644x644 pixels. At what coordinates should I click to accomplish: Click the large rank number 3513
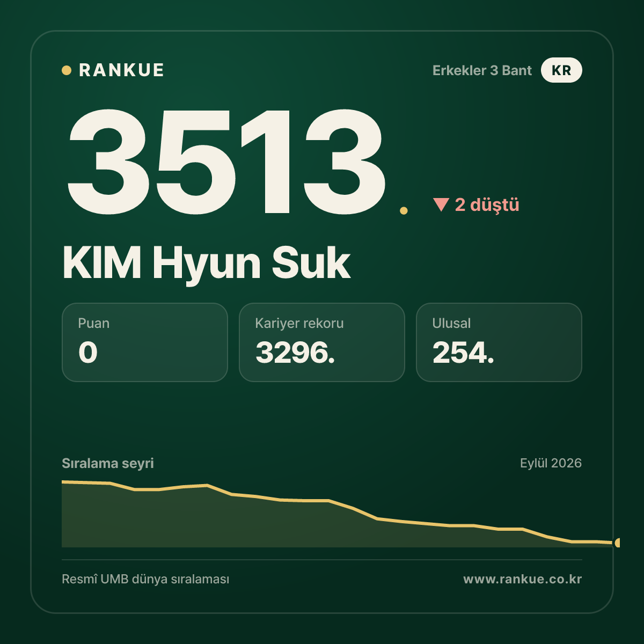(x=225, y=161)
